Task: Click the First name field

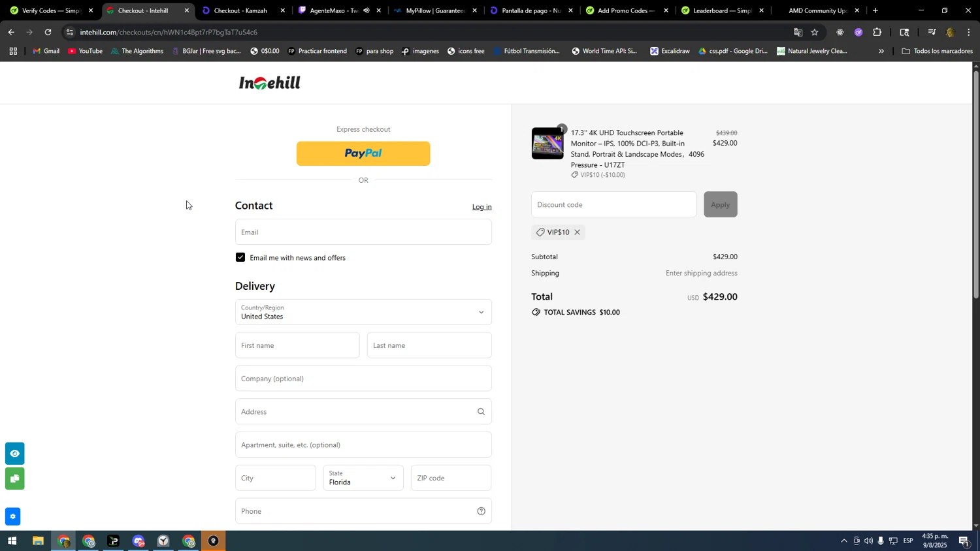Action: coord(297,345)
